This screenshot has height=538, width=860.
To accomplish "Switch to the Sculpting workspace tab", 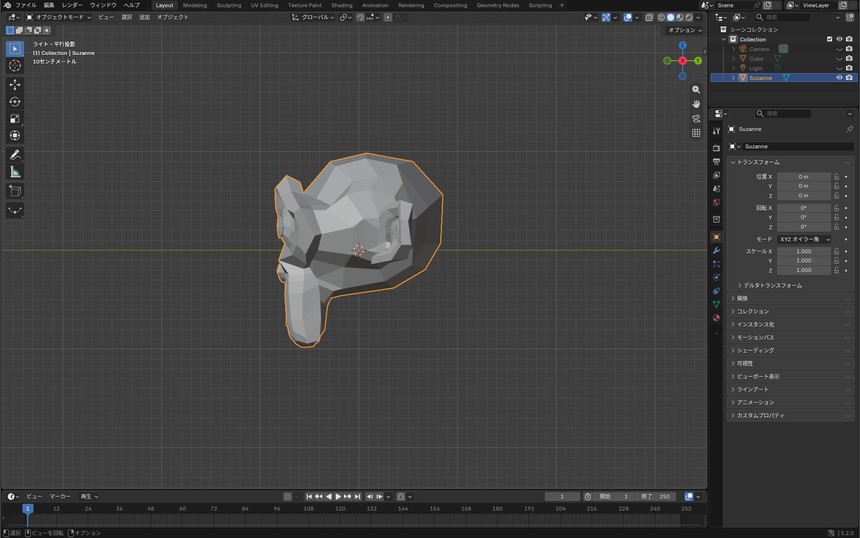I will (229, 5).
